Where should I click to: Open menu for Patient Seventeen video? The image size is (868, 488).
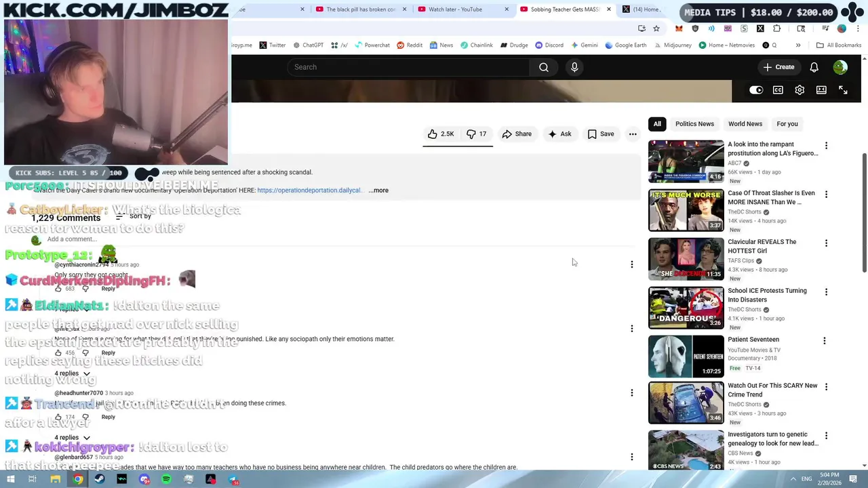[825, 341]
